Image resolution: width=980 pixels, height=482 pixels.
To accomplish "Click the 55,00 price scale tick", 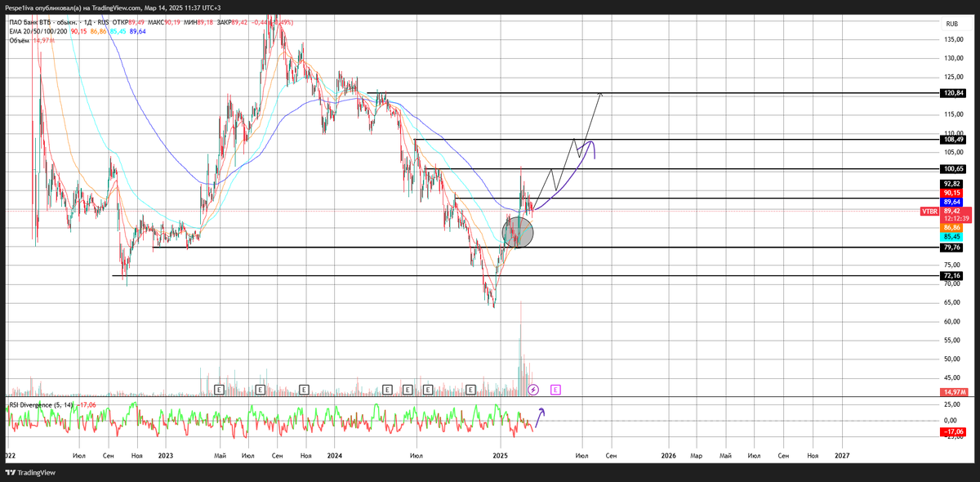I will 952,340.
